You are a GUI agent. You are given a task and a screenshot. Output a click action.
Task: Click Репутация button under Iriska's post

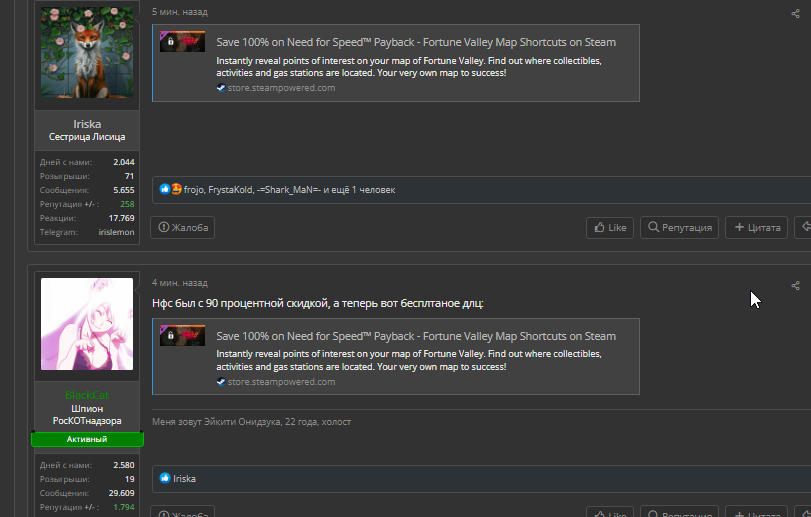tap(679, 227)
